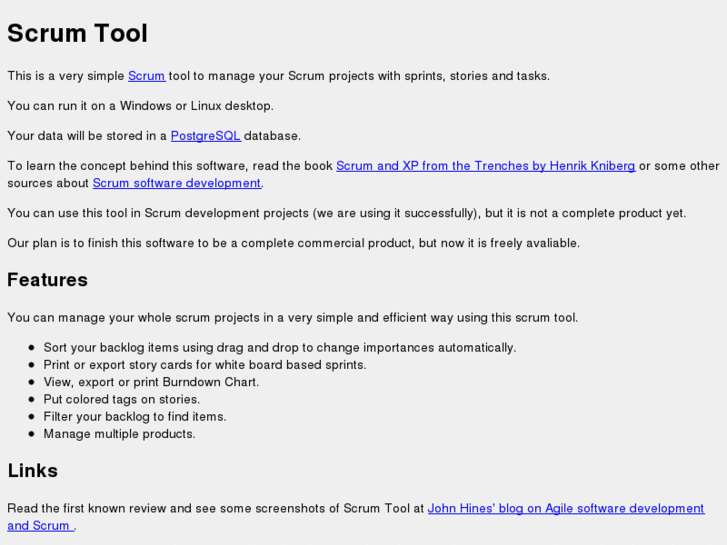This screenshot has width=727, height=545.
Task: Click the Features section heading
Action: pyautogui.click(x=47, y=280)
